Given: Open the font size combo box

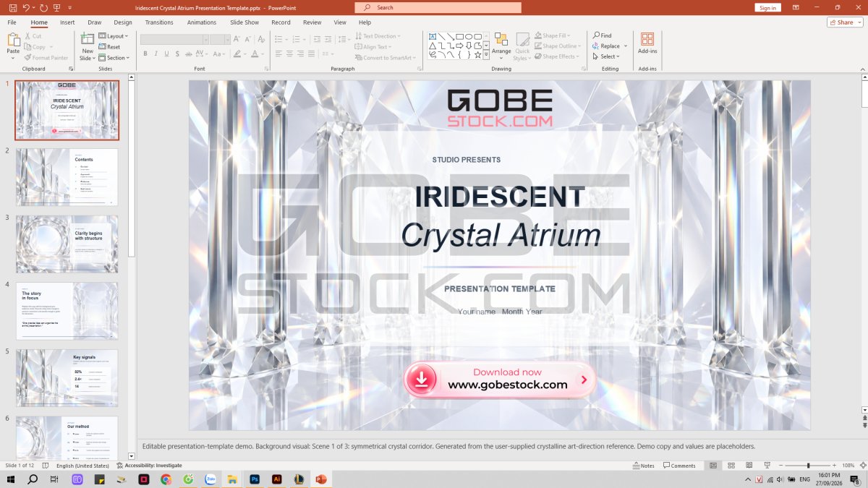Looking at the screenshot, I should (x=220, y=39).
